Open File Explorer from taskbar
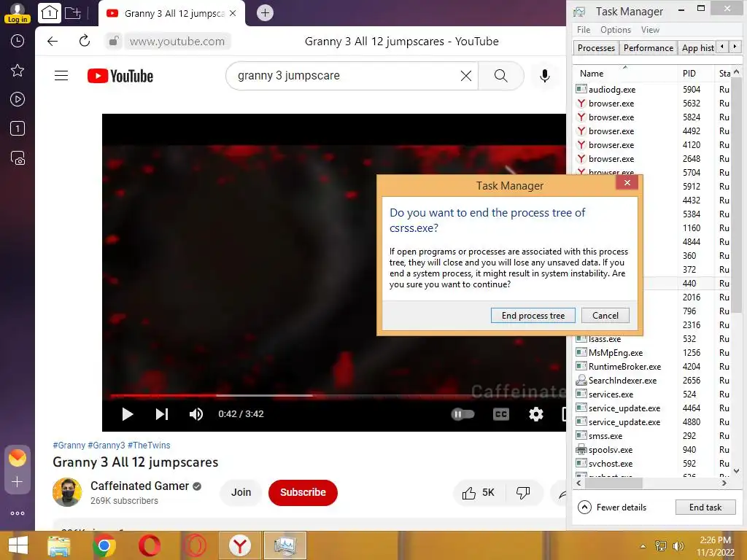Image resolution: width=747 pixels, height=560 pixels. coord(59,545)
